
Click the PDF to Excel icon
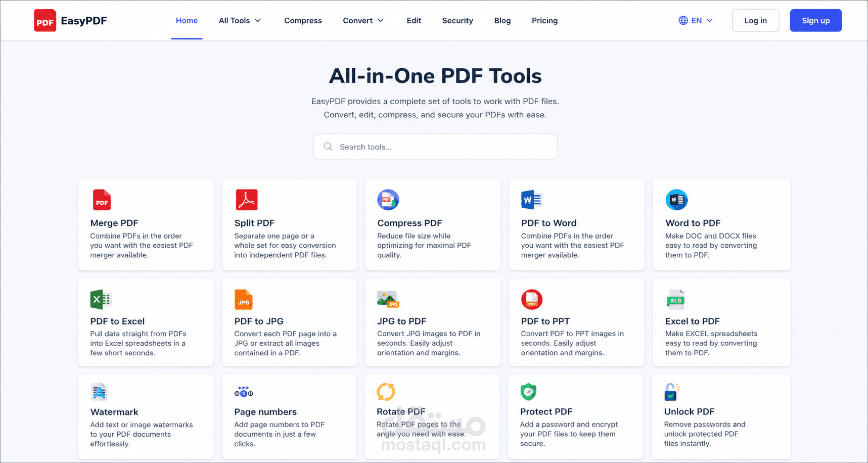click(x=101, y=299)
